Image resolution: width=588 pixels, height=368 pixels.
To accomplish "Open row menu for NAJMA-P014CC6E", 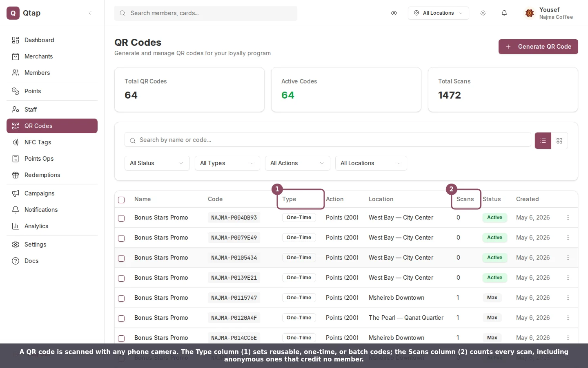I will tap(568, 338).
